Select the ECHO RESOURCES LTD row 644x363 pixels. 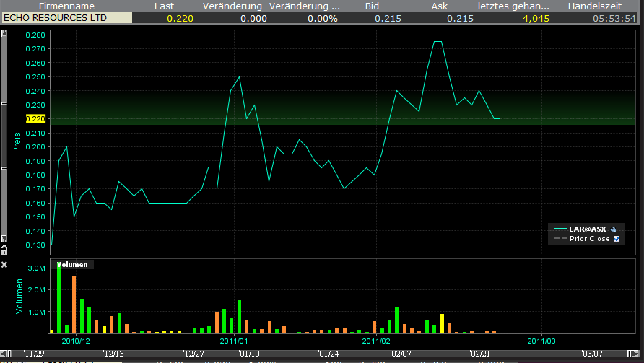[x=66, y=18]
